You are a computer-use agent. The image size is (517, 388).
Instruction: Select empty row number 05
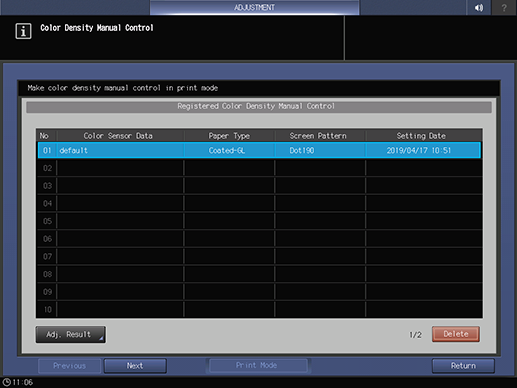tap(259, 221)
